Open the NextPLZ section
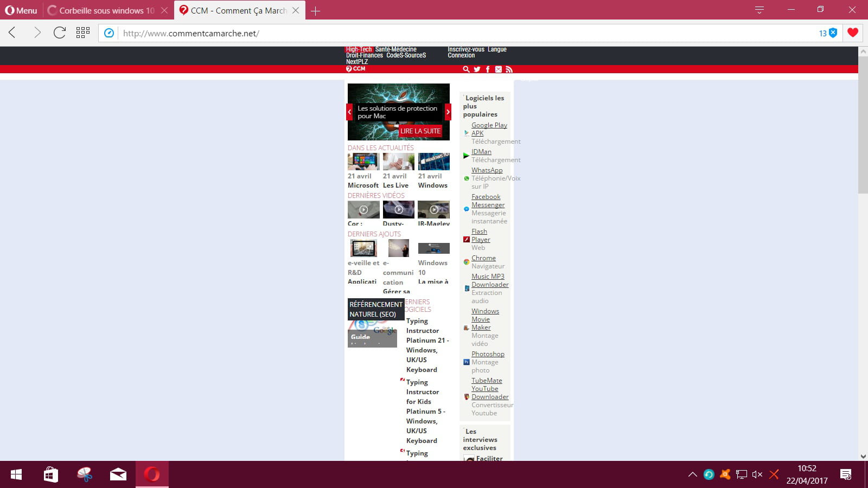Viewport: 868px width, 488px height. (357, 62)
